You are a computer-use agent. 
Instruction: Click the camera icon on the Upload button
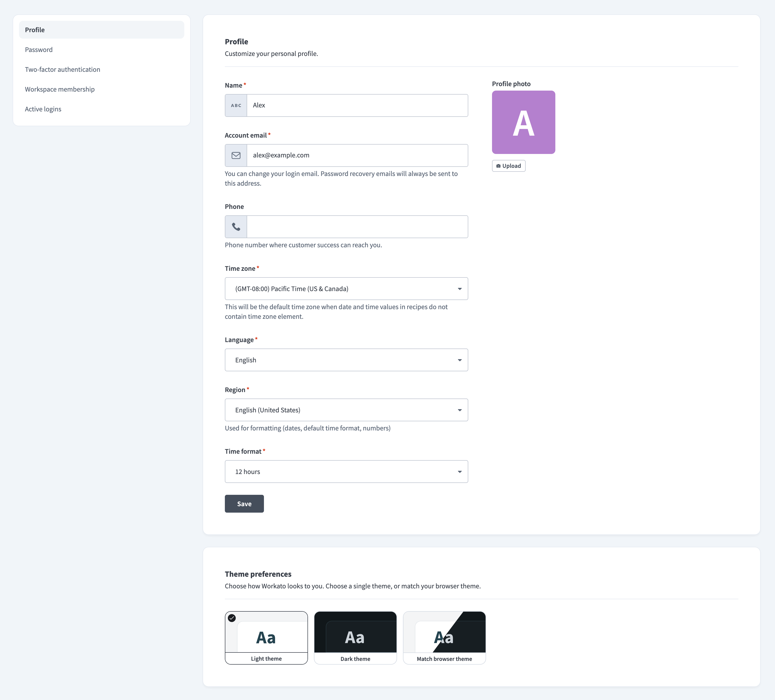click(499, 166)
